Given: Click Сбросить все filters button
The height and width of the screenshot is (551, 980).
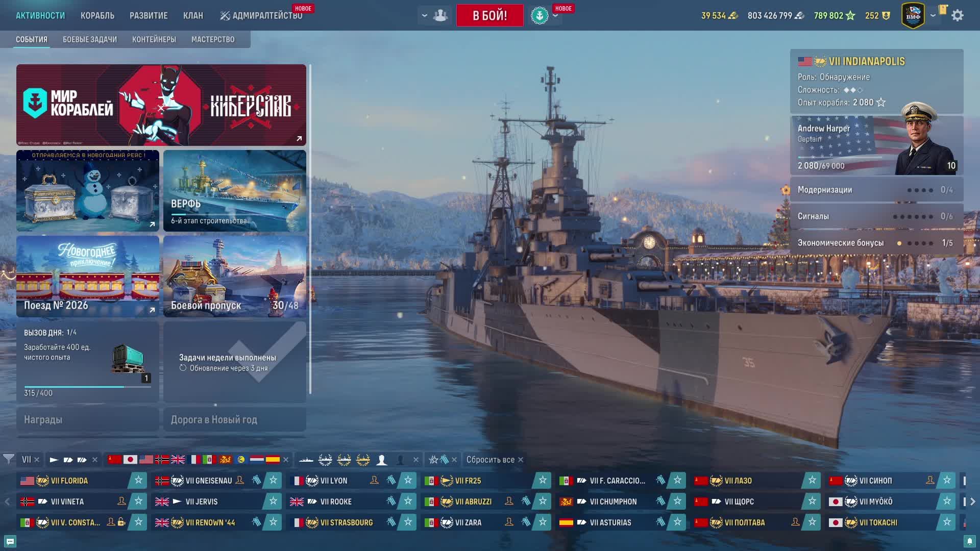Looking at the screenshot, I should click(491, 460).
